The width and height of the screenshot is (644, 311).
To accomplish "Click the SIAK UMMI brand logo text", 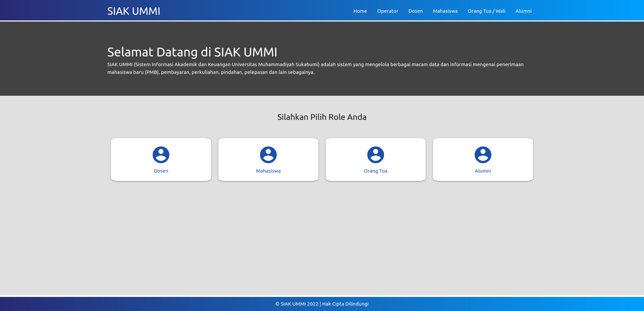I will [x=133, y=11].
